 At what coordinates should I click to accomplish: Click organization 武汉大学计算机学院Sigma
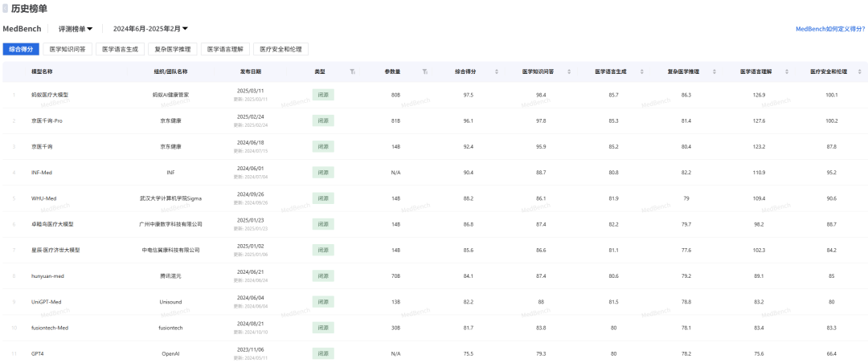(170, 198)
